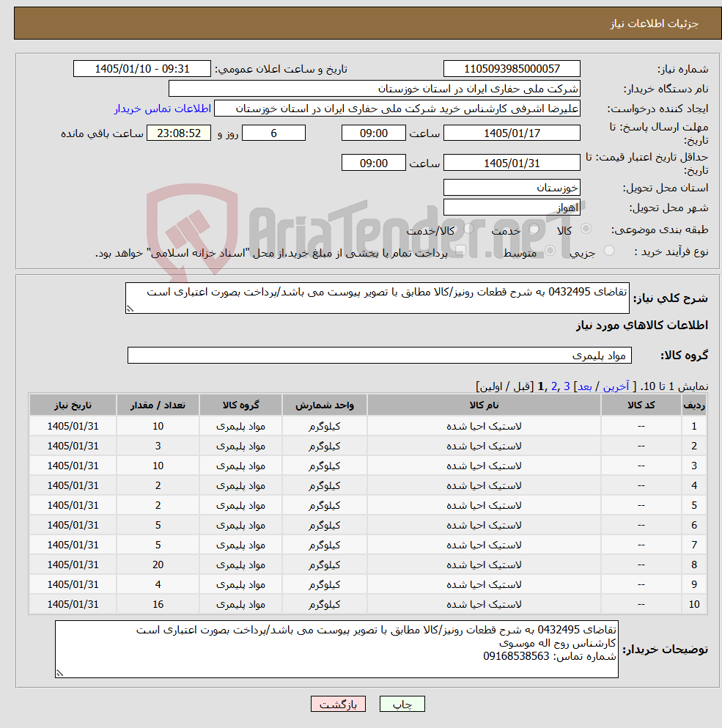Image resolution: width=722 pixels, height=728 pixels.
Task: Go to page 2 of the items list
Action: [x=554, y=386]
